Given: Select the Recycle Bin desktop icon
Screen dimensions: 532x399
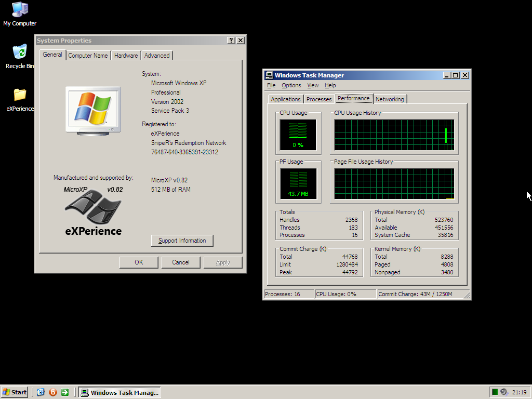Looking at the screenshot, I should click(x=20, y=56).
